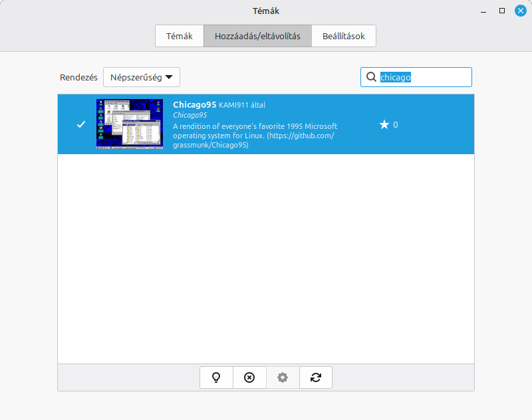Select the Hozzáadás/eltávolítás tab
Viewport: 532px width, 420px height.
257,36
